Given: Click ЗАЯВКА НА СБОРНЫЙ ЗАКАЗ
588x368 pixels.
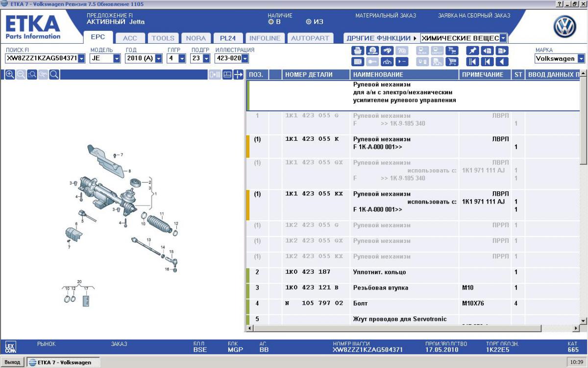Looking at the screenshot, I should (x=474, y=16).
